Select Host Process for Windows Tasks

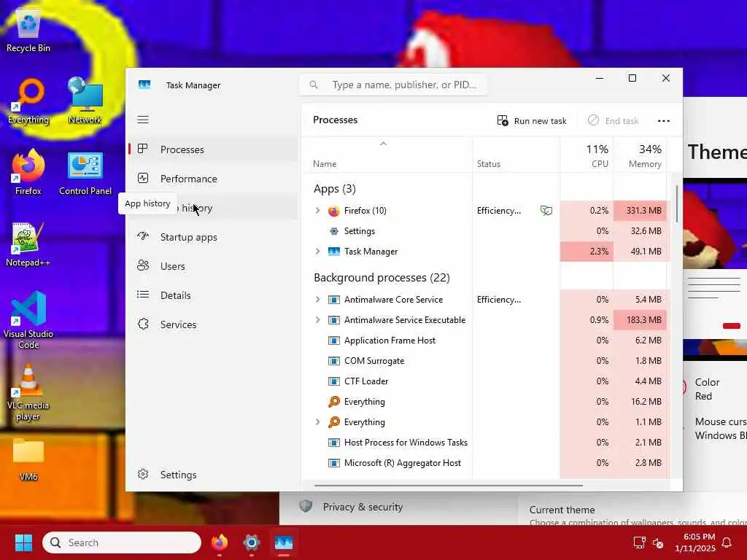click(485, 443)
